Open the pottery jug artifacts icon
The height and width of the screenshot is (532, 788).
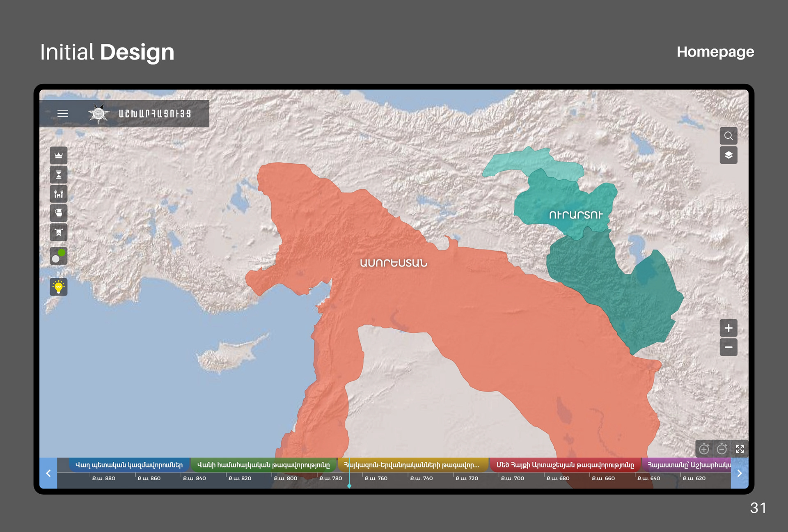[x=59, y=213]
